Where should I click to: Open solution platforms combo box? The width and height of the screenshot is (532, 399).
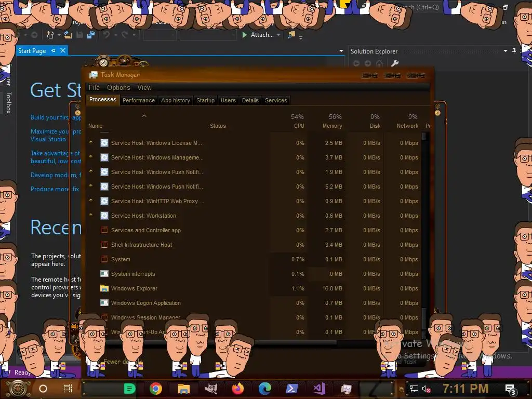click(x=208, y=35)
